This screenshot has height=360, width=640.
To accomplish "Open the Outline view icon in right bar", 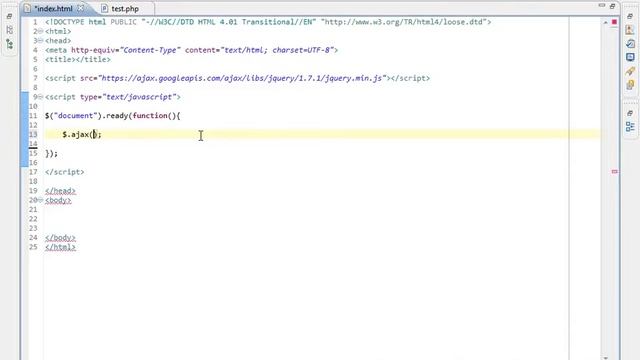I will point(630,127).
